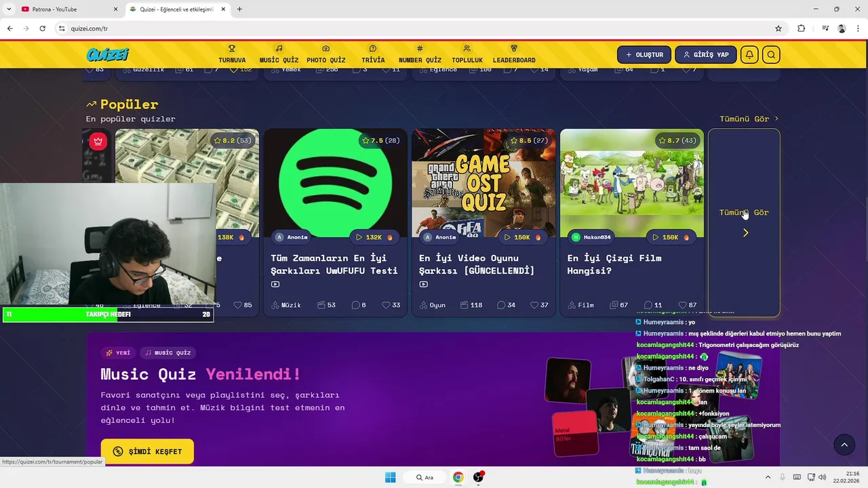Open Number Quiz navigation item
The image size is (868, 488).
pos(420,54)
